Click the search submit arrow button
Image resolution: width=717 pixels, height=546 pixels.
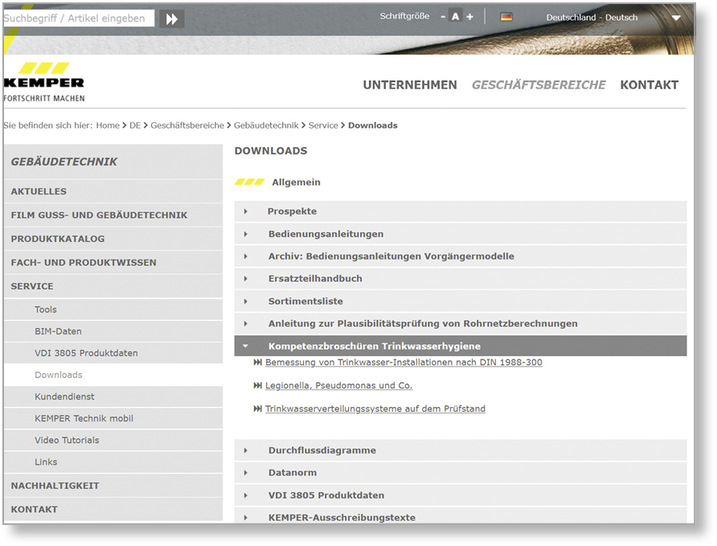(x=172, y=18)
